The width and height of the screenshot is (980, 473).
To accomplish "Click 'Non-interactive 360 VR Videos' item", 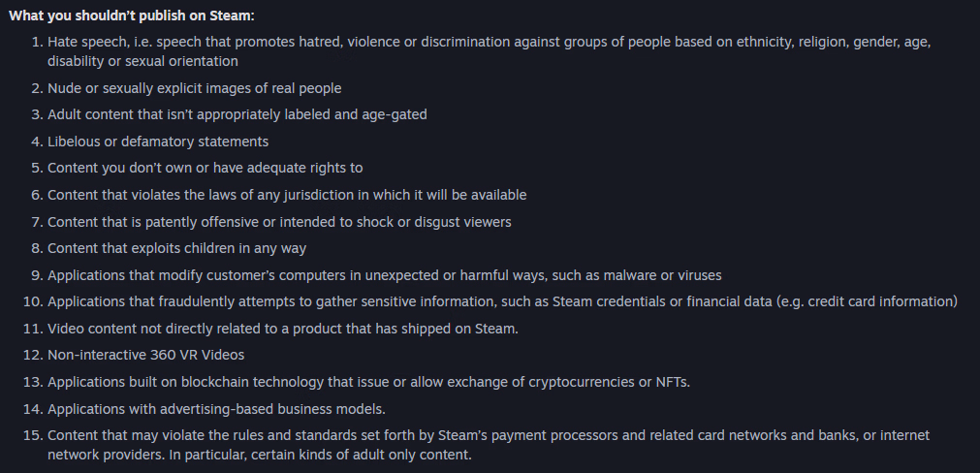I will click(x=145, y=355).
